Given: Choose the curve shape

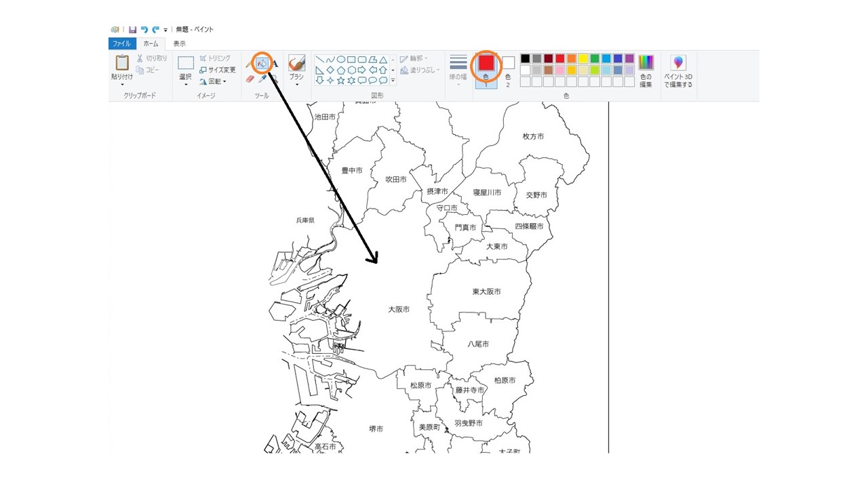Looking at the screenshot, I should pyautogui.click(x=330, y=60).
